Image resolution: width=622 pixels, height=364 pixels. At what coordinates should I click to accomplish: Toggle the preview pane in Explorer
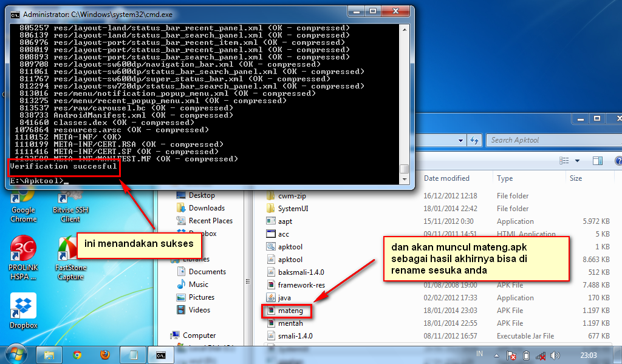[597, 160]
